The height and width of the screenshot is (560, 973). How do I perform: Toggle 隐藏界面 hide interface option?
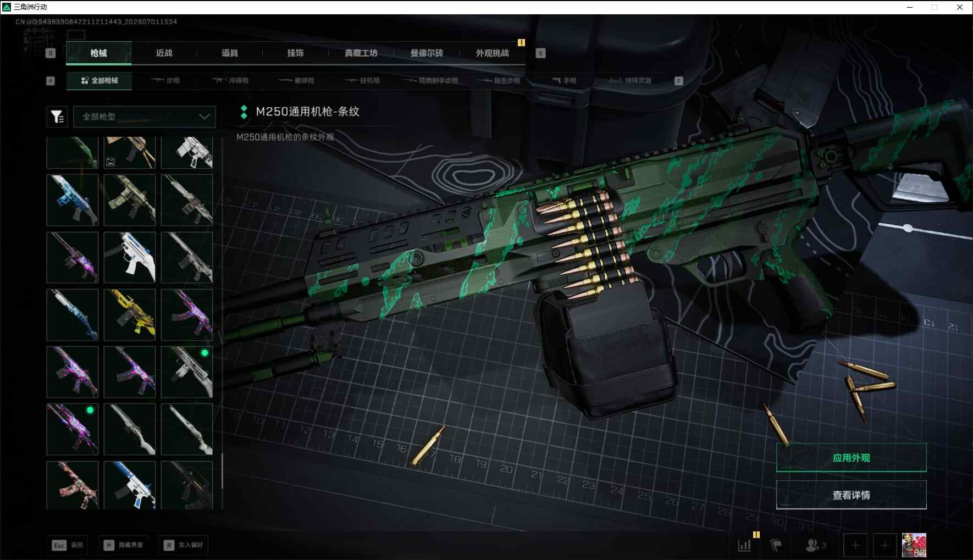click(x=124, y=545)
